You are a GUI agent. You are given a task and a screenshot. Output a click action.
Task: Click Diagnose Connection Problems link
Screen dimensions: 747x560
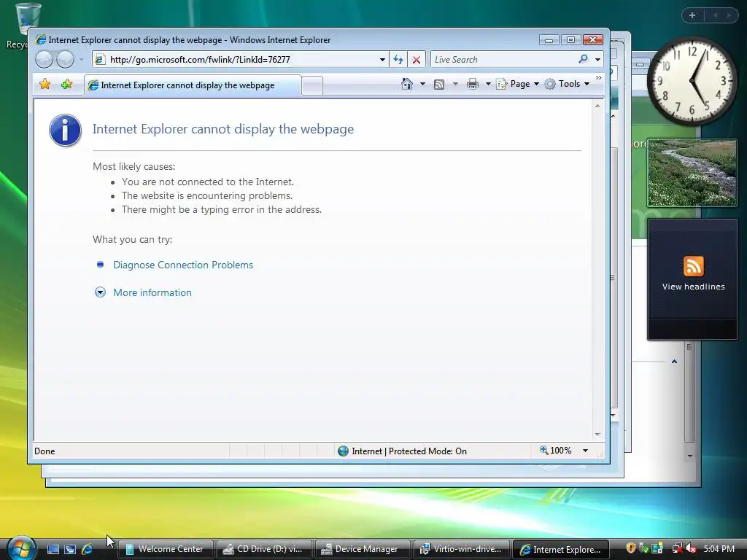(x=183, y=265)
